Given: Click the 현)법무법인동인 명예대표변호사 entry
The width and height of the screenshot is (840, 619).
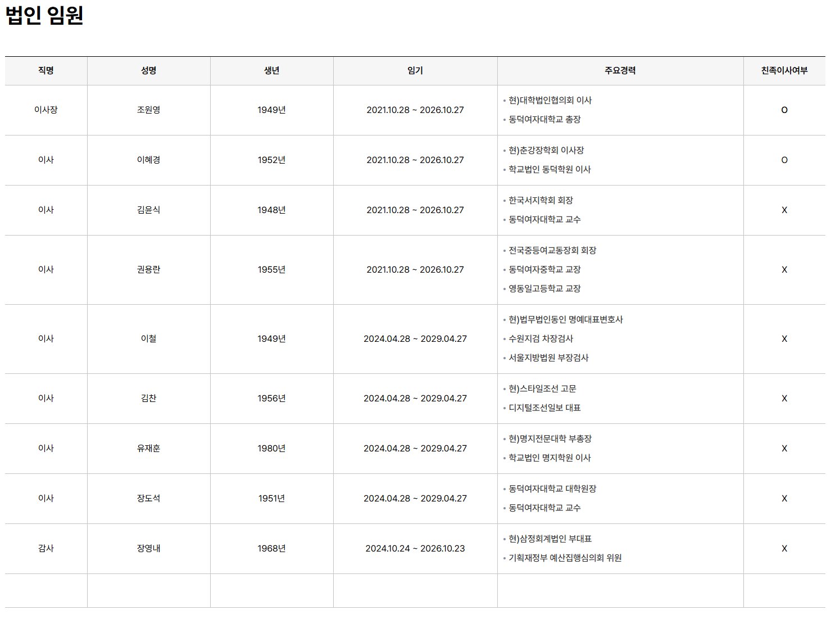Looking at the screenshot, I should point(565,320).
